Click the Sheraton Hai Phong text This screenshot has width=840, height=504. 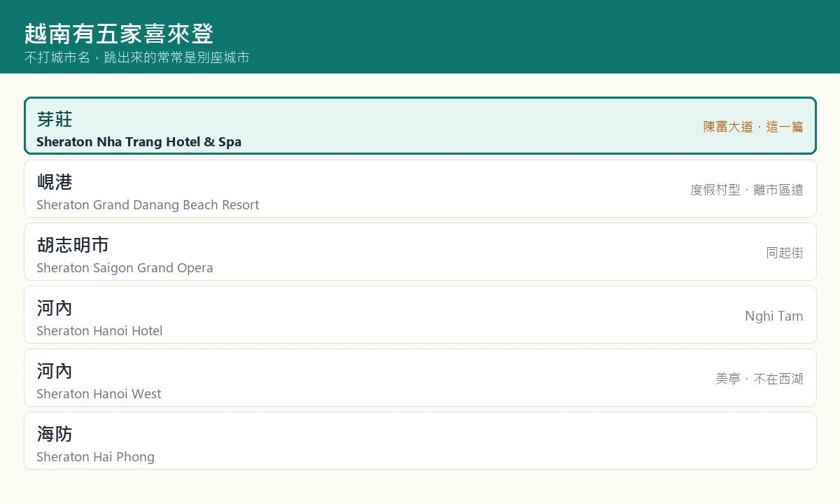(95, 456)
